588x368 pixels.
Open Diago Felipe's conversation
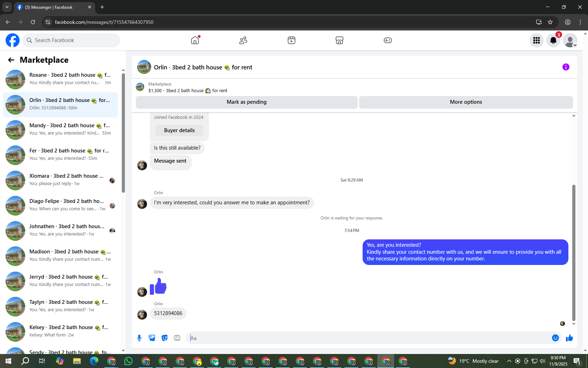point(60,205)
